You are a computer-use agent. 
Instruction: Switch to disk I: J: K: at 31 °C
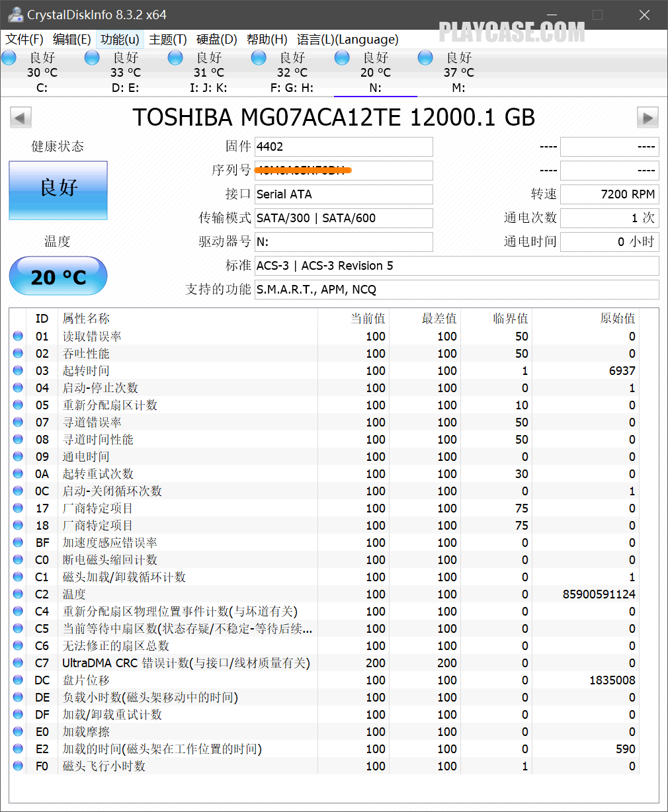click(208, 72)
